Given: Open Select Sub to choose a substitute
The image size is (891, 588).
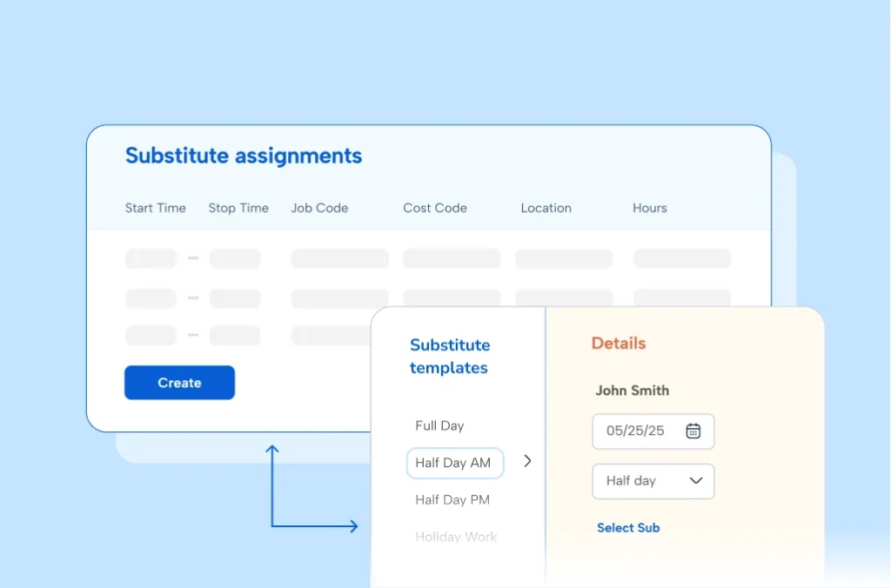Looking at the screenshot, I should 628,528.
